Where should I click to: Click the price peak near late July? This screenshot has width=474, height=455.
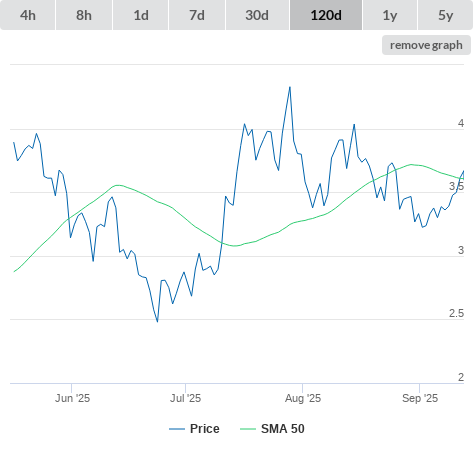(290, 87)
